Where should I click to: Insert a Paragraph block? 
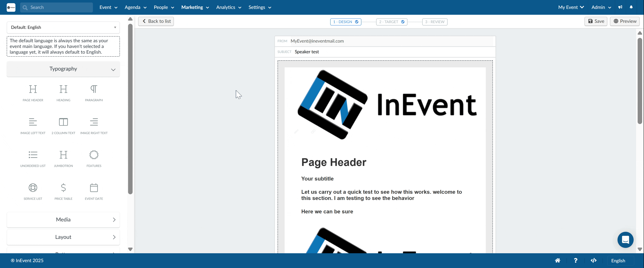coord(94,93)
